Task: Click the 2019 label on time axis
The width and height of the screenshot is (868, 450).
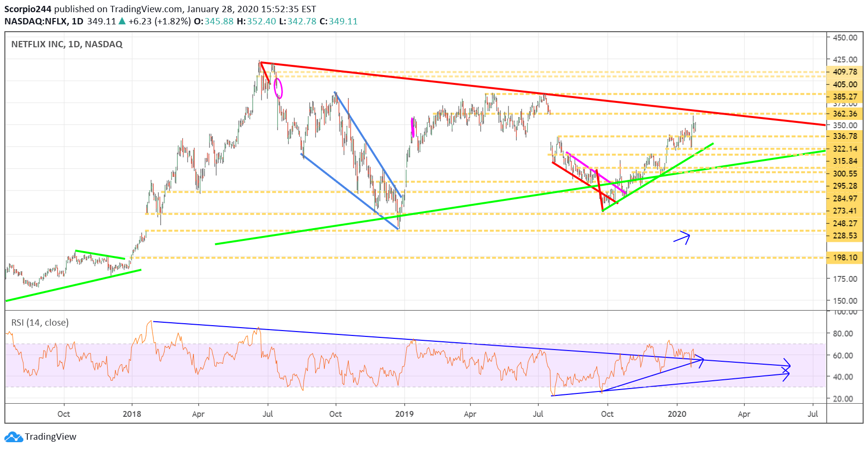Action: click(404, 414)
